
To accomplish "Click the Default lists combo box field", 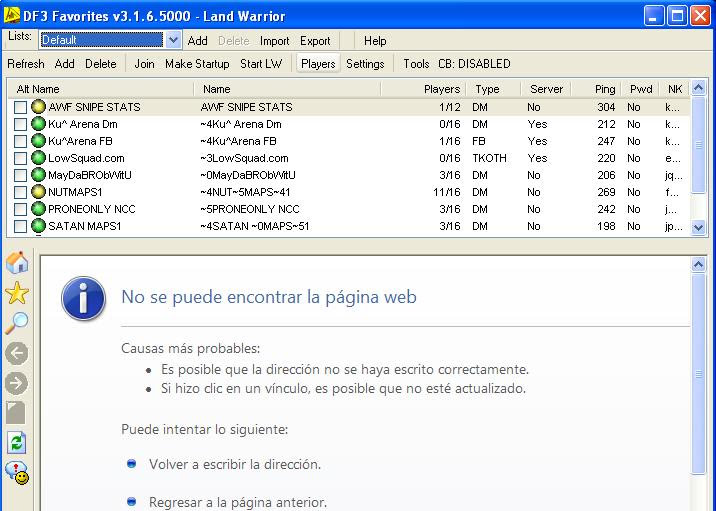I will pyautogui.click(x=101, y=40).
